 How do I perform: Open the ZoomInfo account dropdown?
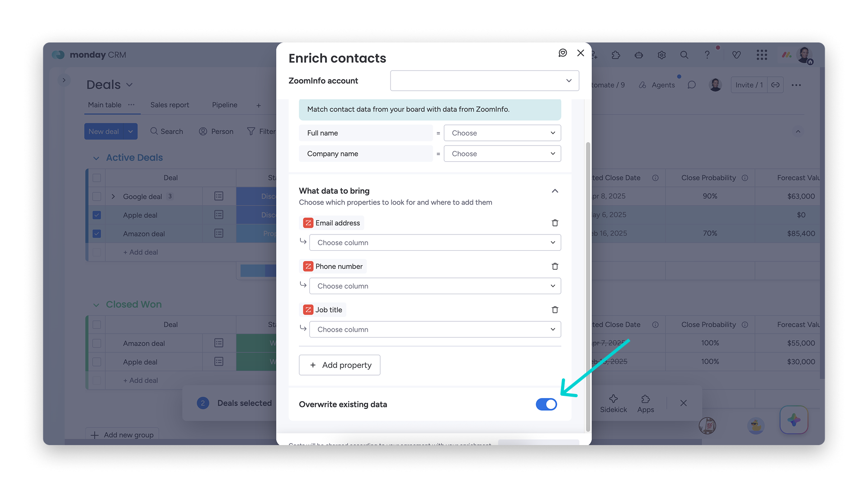[485, 80]
